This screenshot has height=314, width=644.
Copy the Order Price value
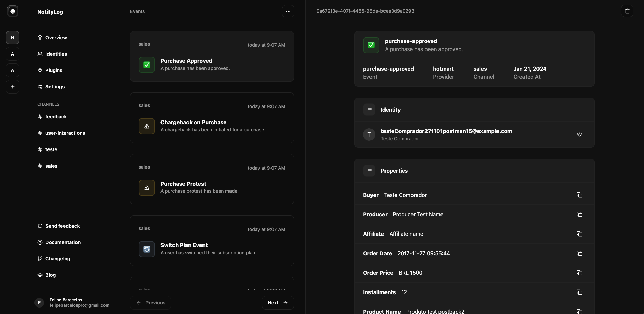coord(579,273)
